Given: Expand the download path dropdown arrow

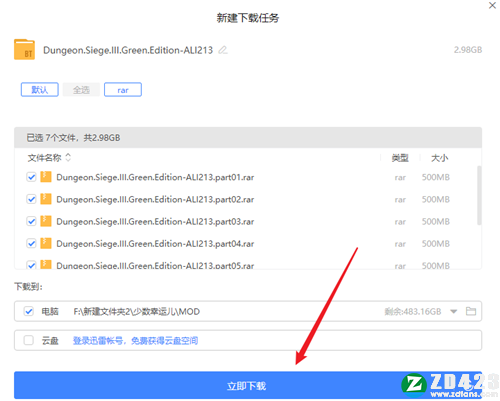Looking at the screenshot, I should (x=453, y=312).
